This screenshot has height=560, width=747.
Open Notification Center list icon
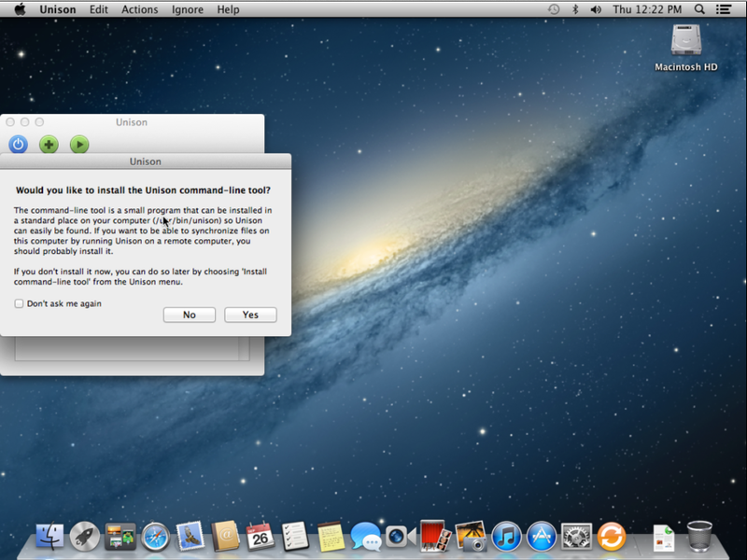click(723, 9)
